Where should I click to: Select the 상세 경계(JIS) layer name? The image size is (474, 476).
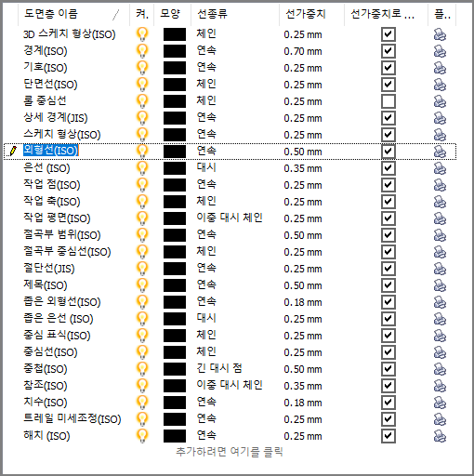pyautogui.click(x=56, y=118)
